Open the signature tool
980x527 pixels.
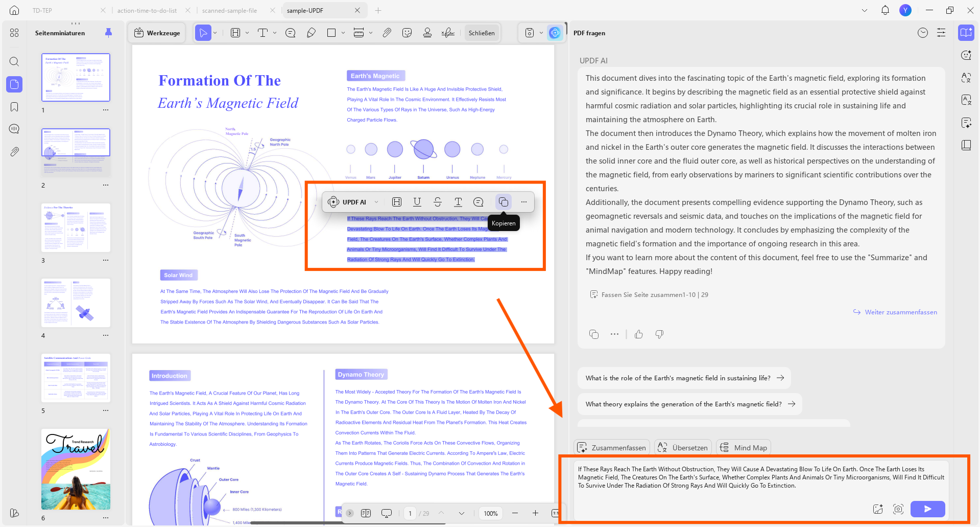coord(448,33)
